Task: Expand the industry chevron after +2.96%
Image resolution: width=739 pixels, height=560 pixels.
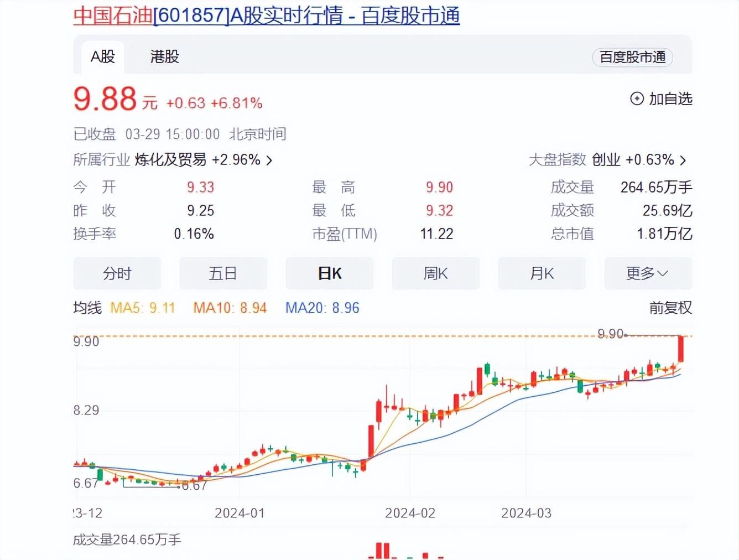Action: tap(269, 160)
